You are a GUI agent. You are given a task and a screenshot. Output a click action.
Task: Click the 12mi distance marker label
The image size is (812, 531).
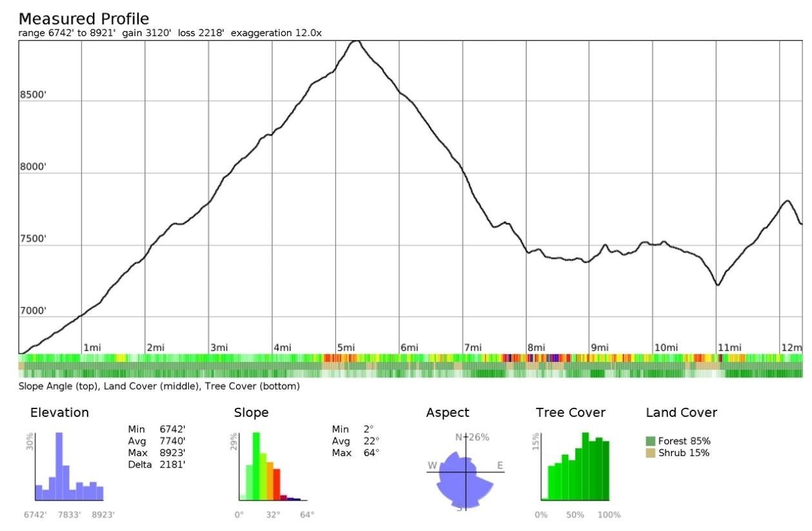[792, 348]
